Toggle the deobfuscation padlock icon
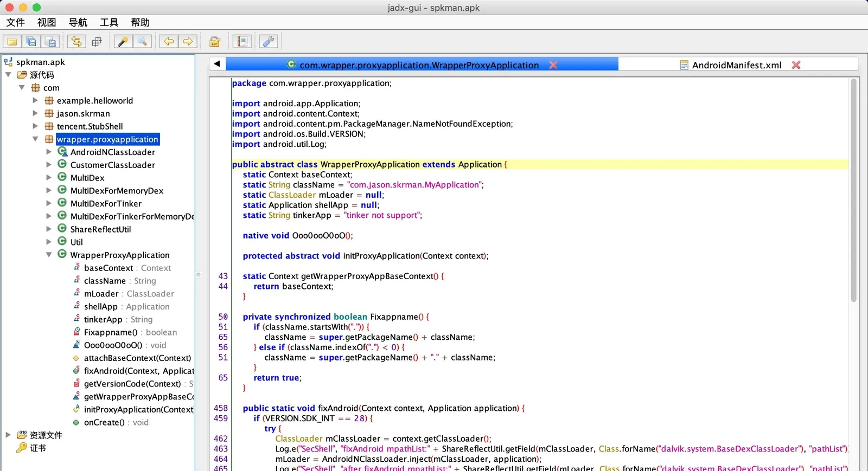This screenshot has height=471, width=868. click(215, 42)
